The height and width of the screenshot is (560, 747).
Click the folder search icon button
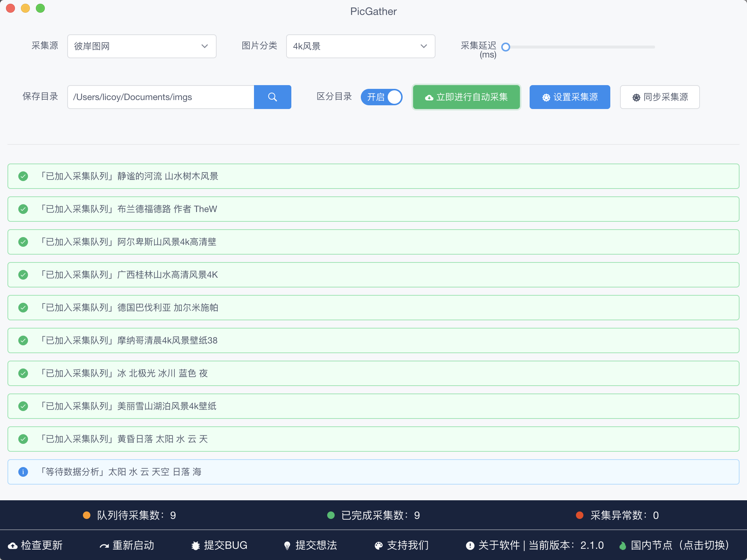pos(272,97)
